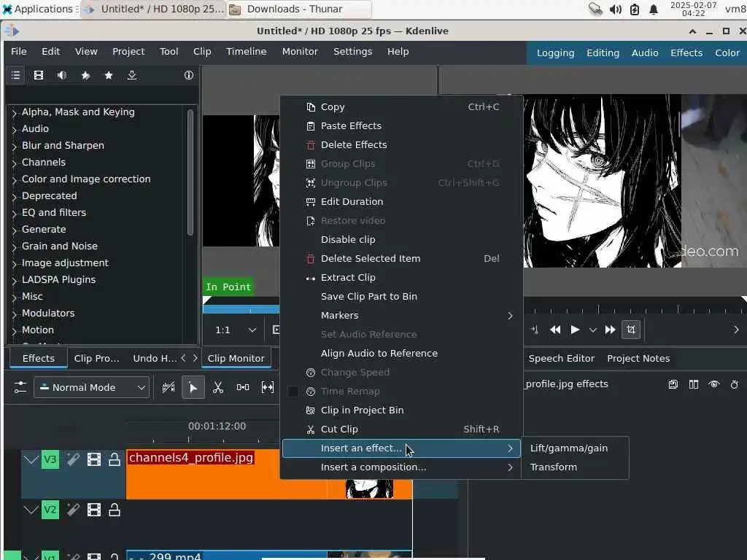Image resolution: width=747 pixels, height=560 pixels.
Task: Select Cut Clip in context menu
Action: pos(401,429)
